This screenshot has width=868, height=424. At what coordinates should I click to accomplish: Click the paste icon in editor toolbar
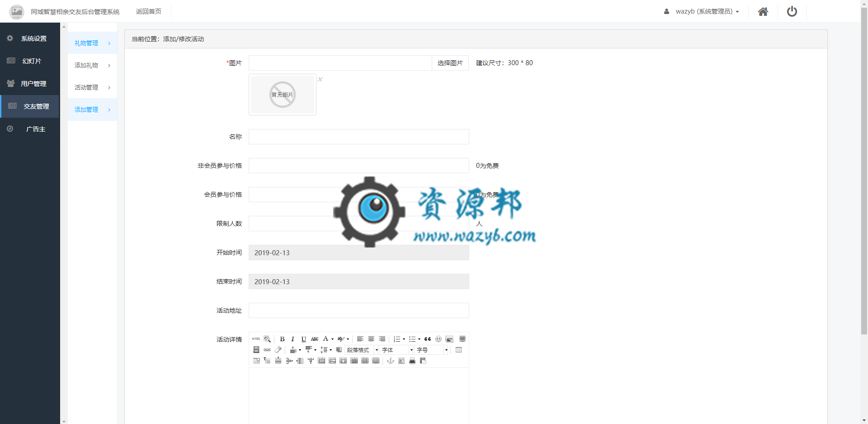click(x=423, y=361)
